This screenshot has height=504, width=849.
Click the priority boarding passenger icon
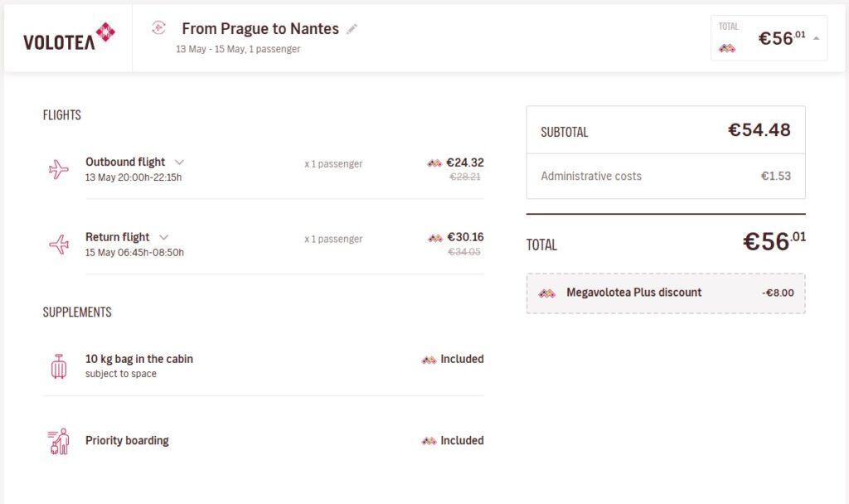tap(58, 441)
